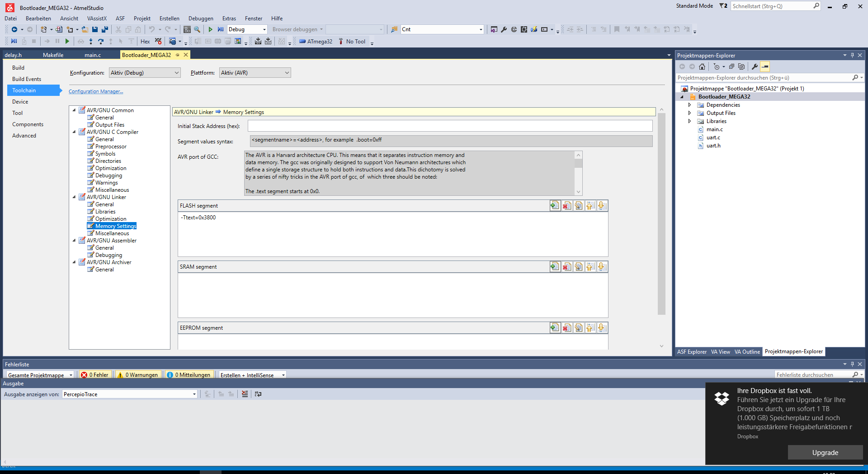Open the Gesamte Projektmappe scope dropdown
The height and width of the screenshot is (474, 868).
(x=40, y=375)
